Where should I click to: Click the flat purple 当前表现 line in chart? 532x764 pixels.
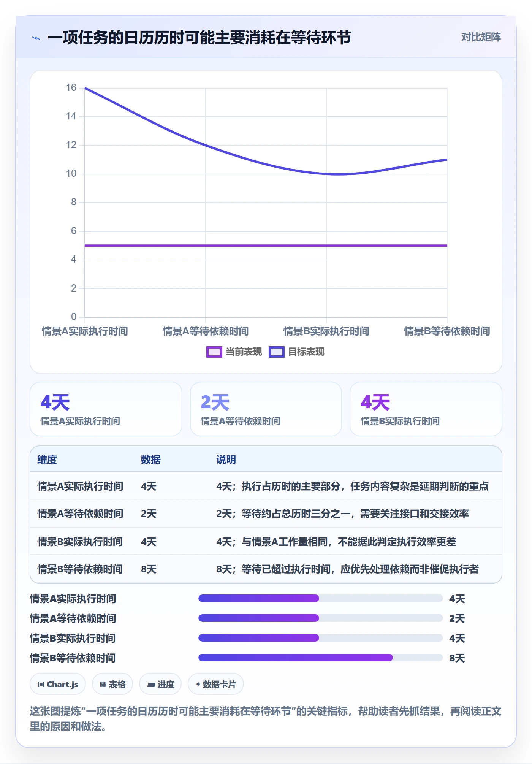[266, 246]
